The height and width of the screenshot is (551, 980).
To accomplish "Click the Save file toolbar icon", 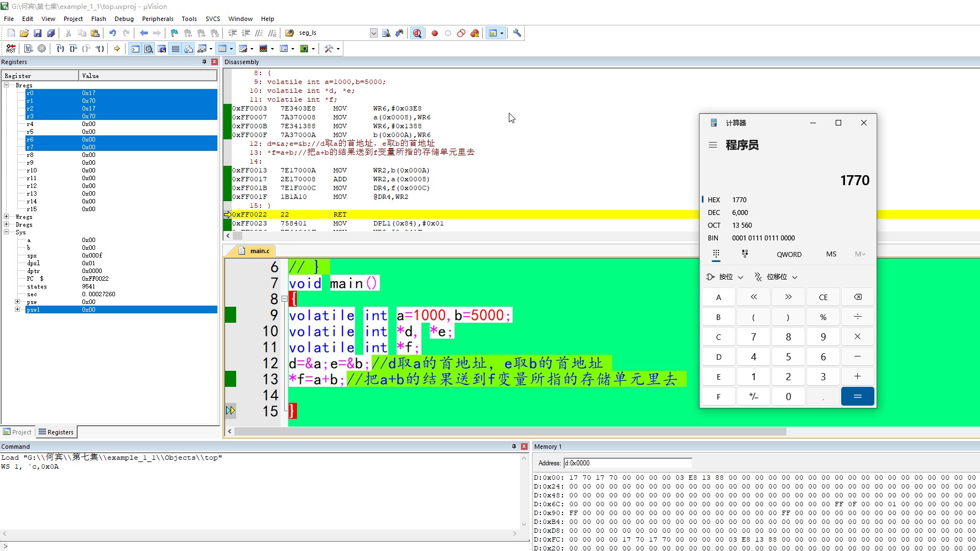I will [38, 33].
